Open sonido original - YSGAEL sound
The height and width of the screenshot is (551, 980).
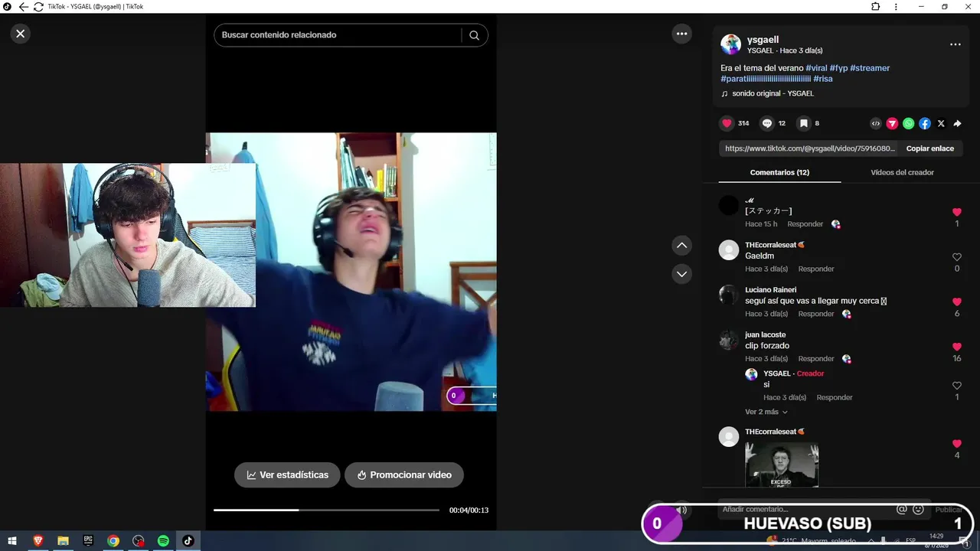[773, 93]
